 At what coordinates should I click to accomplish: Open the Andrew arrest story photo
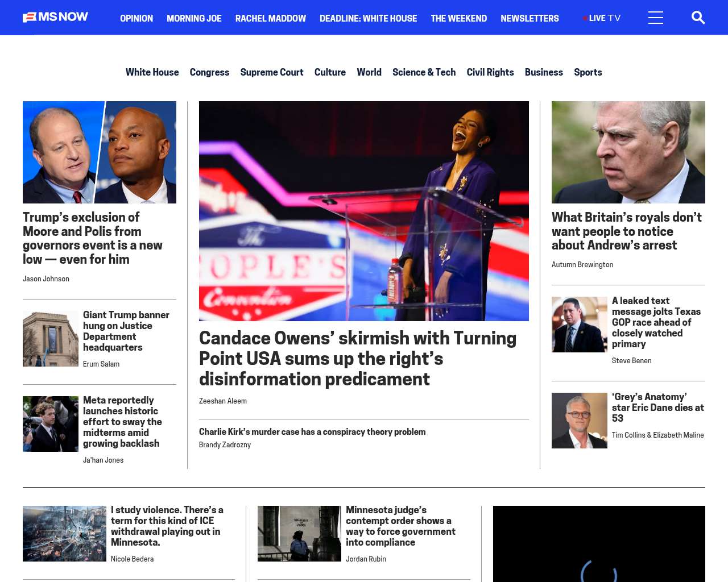pyautogui.click(x=628, y=152)
